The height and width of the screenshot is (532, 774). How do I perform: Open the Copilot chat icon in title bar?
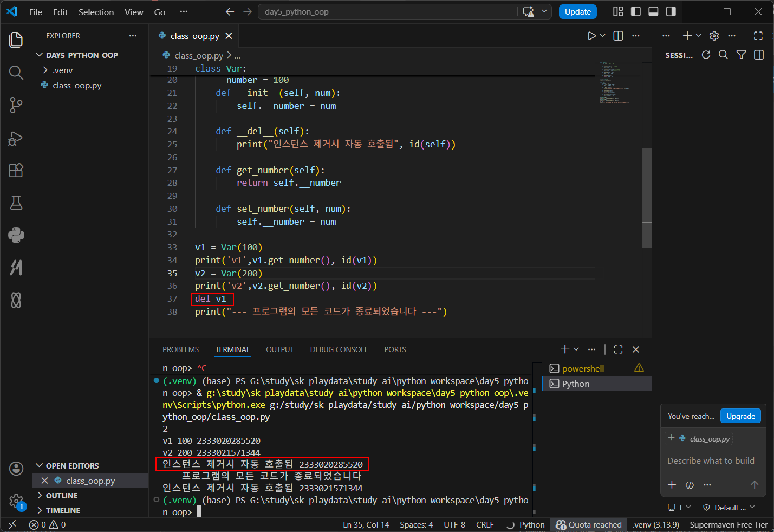pyautogui.click(x=529, y=12)
